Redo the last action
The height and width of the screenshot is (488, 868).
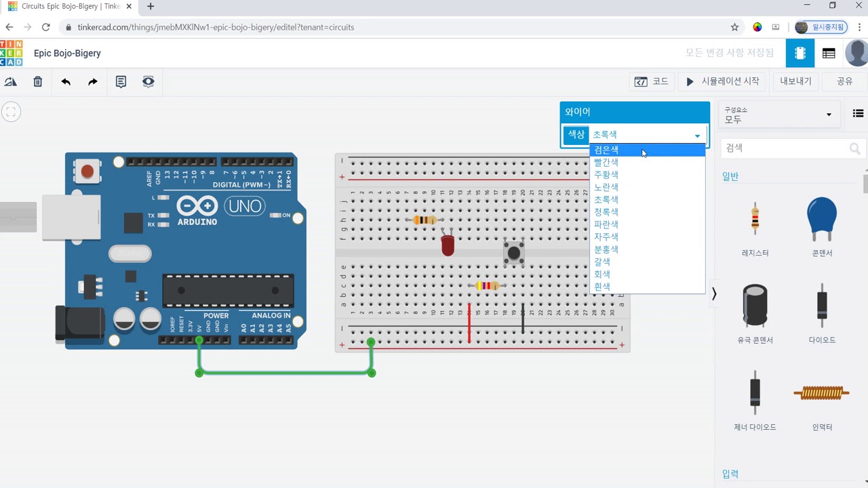pyautogui.click(x=93, y=81)
